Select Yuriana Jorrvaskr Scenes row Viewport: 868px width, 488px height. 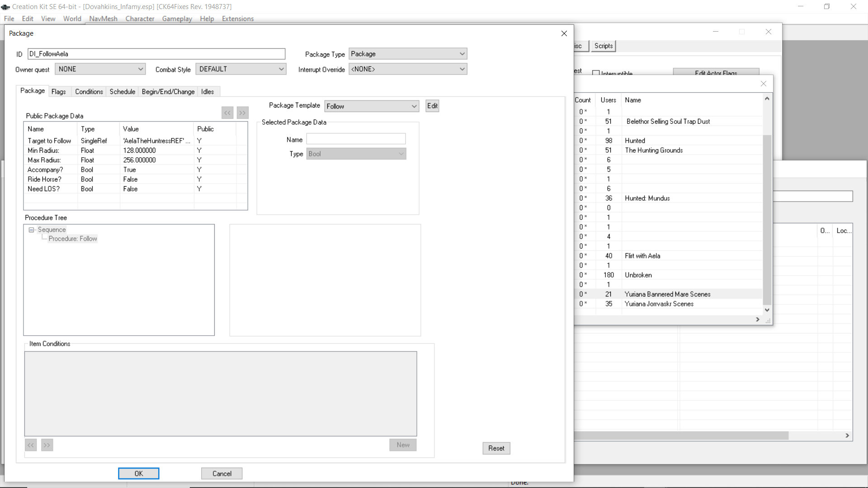[x=668, y=304]
